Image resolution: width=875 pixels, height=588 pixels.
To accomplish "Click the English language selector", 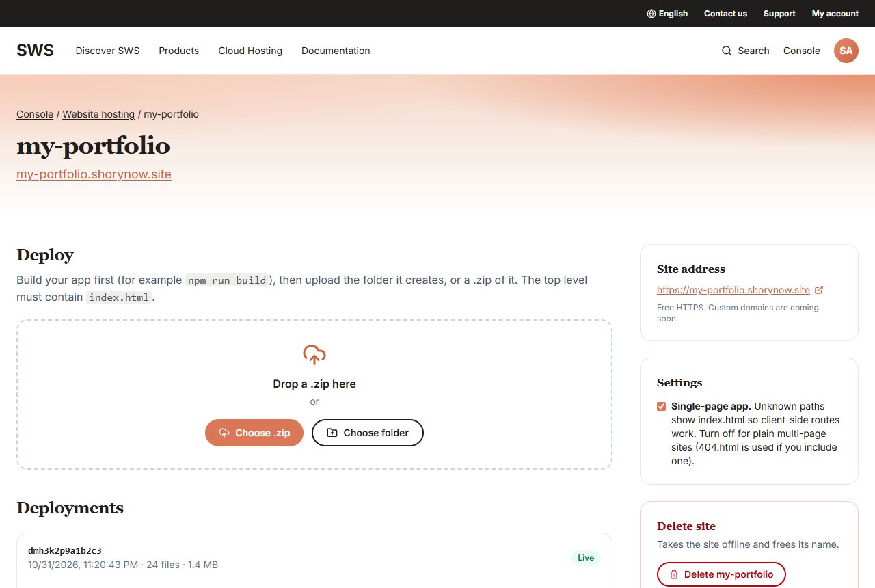I will pyautogui.click(x=667, y=14).
